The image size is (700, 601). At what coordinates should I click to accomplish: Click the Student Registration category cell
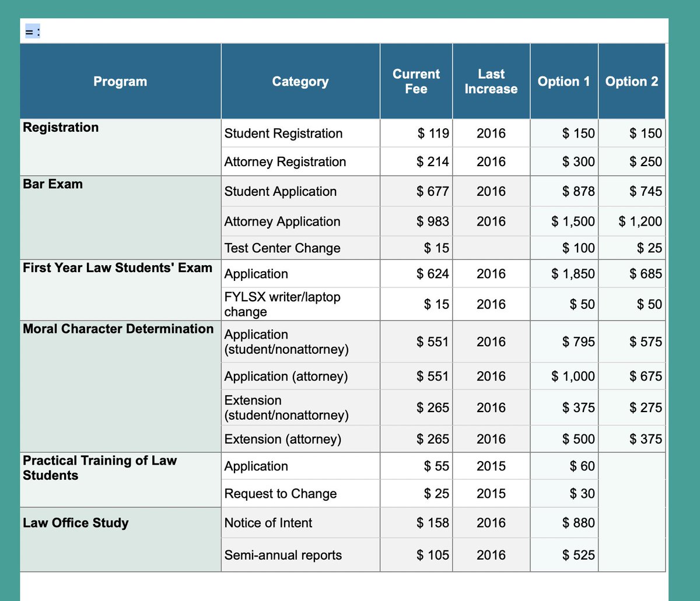[x=283, y=133]
